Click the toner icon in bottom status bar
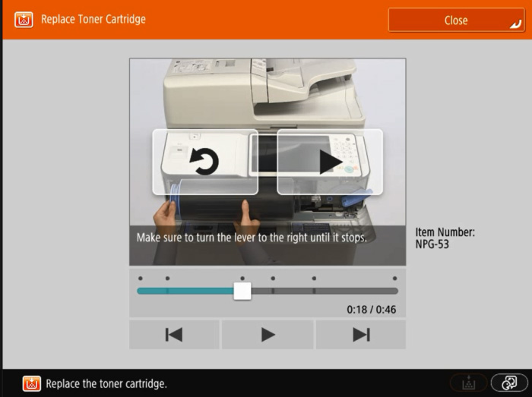The height and width of the screenshot is (397, 532). tap(32, 383)
